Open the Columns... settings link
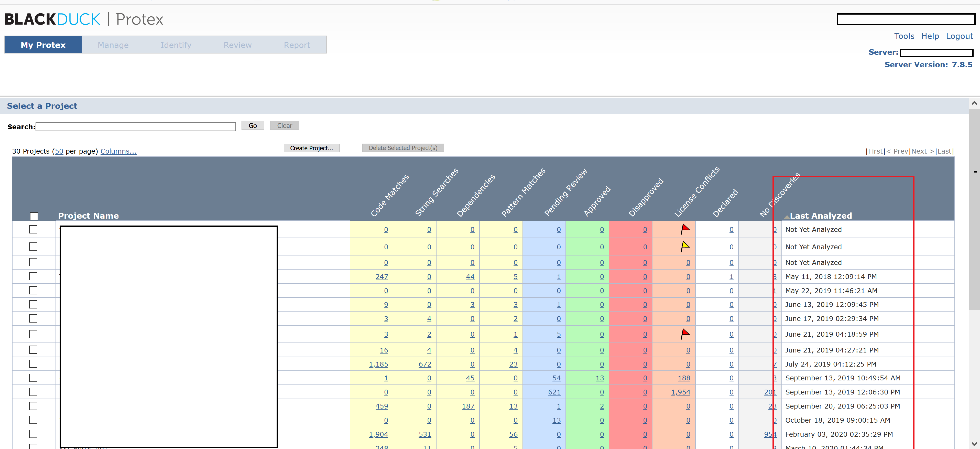The height and width of the screenshot is (449, 980). coord(118,151)
